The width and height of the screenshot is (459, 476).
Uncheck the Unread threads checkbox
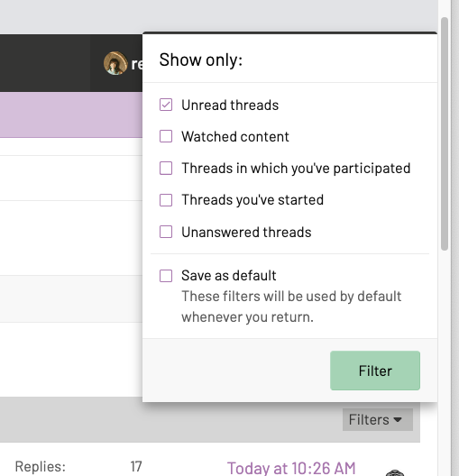pyautogui.click(x=166, y=105)
